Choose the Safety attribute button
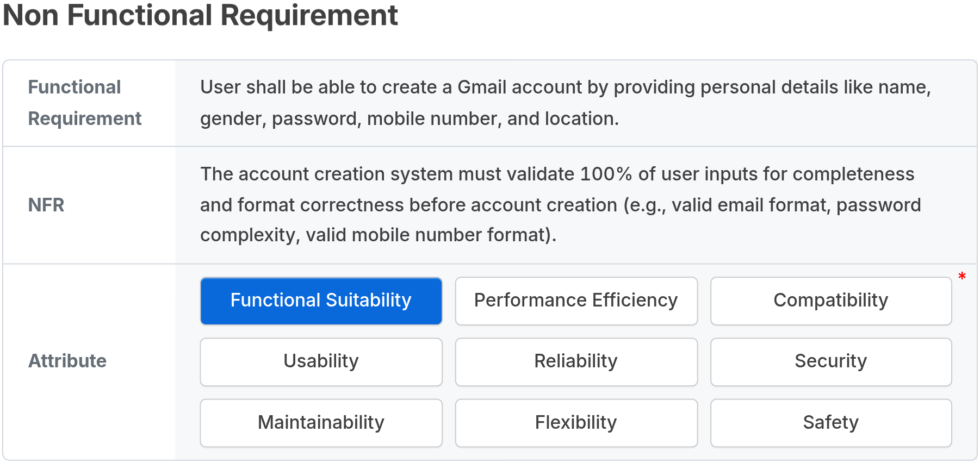This screenshot has height=463, width=980. [830, 423]
